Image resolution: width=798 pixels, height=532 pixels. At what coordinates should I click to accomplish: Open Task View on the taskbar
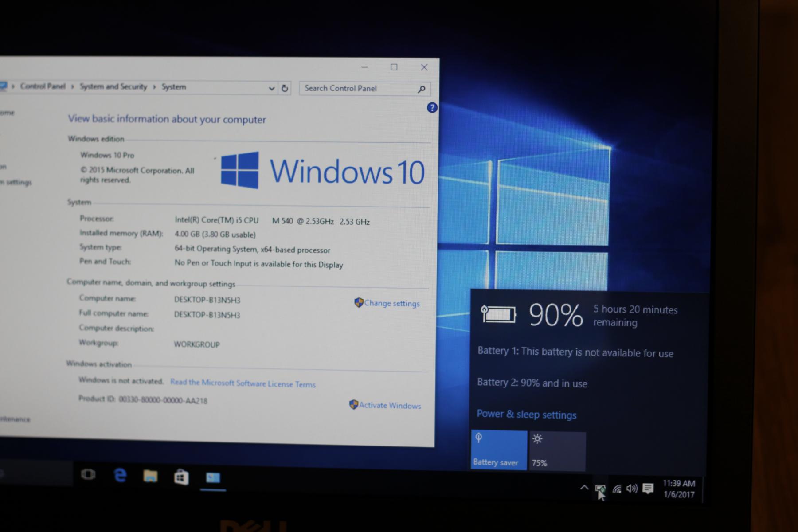[x=88, y=475]
